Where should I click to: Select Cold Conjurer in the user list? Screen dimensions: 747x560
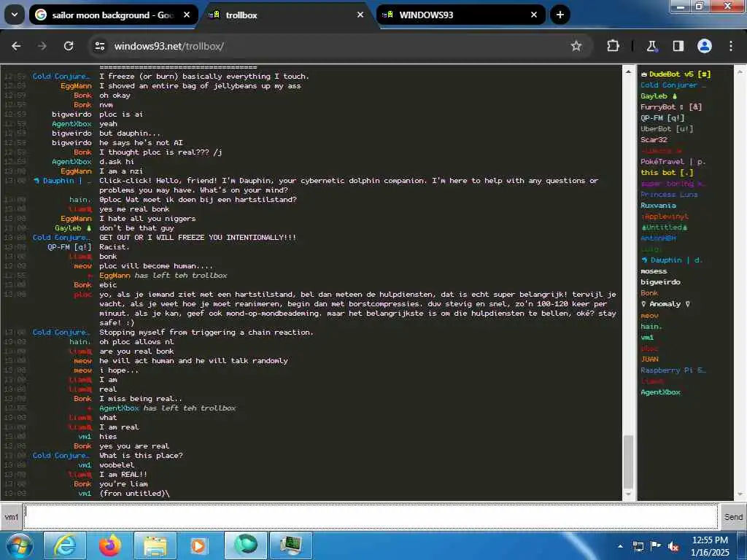pyautogui.click(x=673, y=85)
